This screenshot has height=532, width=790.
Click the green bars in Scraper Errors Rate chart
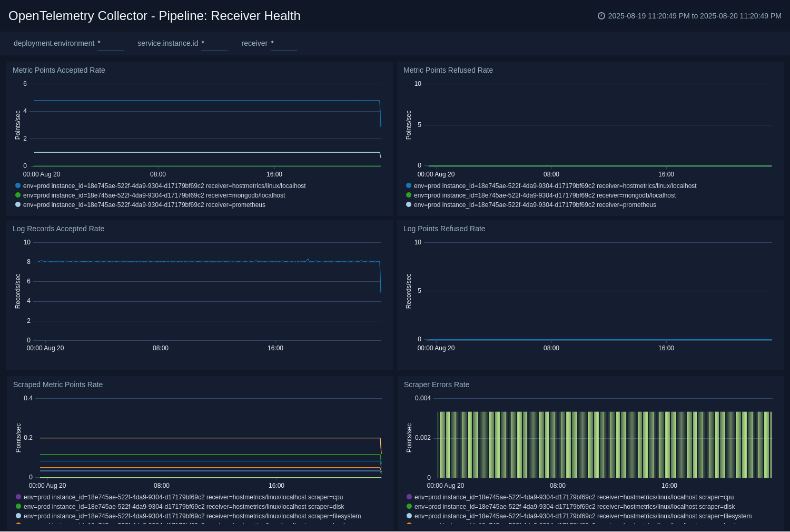pos(605,445)
